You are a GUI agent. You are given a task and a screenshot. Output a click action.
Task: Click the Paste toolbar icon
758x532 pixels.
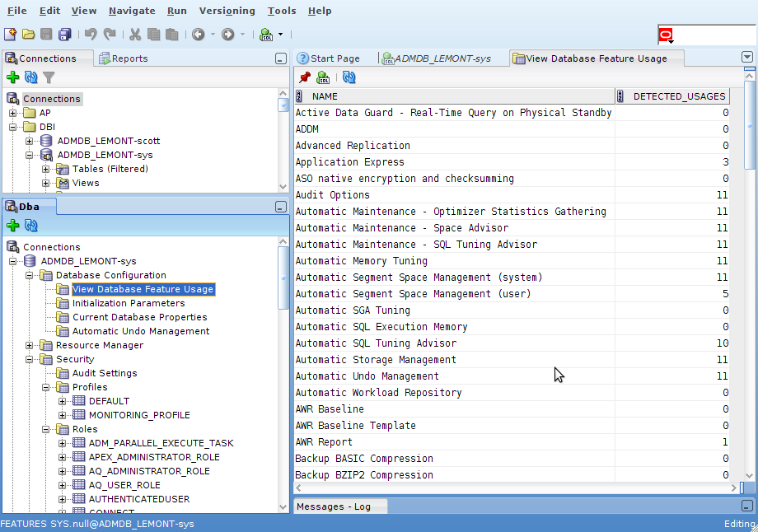pyautogui.click(x=171, y=35)
